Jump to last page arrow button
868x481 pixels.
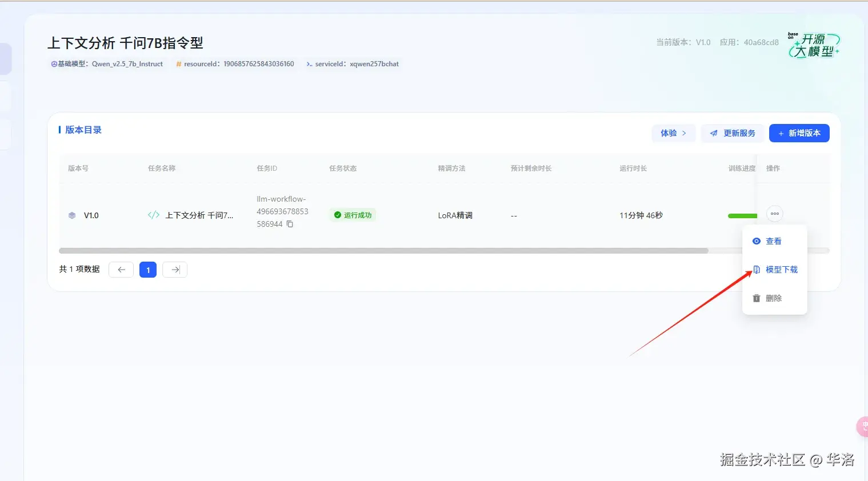175,270
